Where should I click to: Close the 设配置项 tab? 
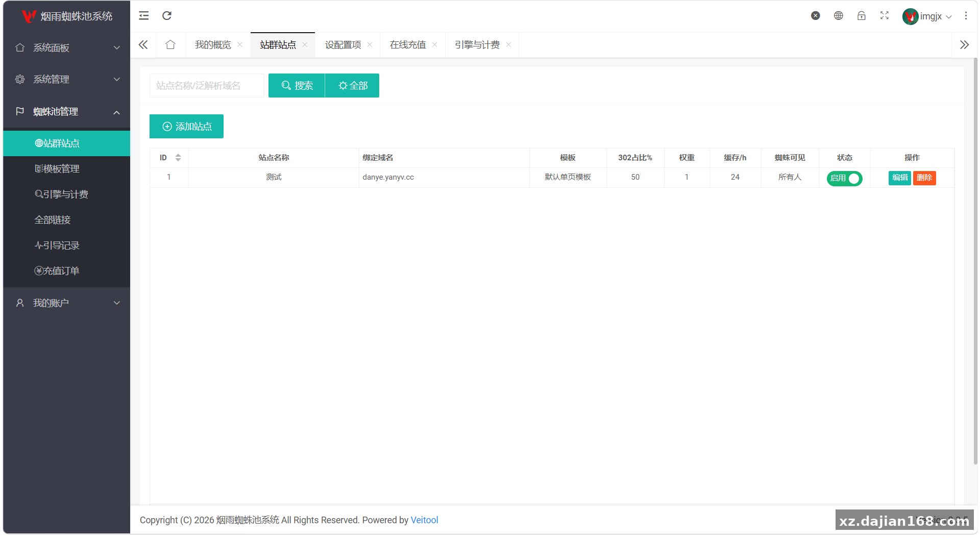pyautogui.click(x=370, y=45)
